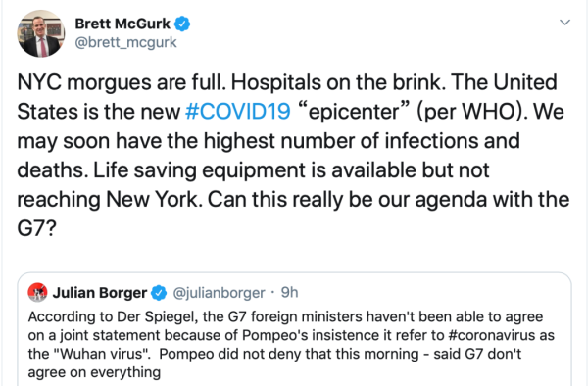The width and height of the screenshot is (588, 386).
Task: Open the @brett_mcgurk handle link
Action: click(125, 42)
